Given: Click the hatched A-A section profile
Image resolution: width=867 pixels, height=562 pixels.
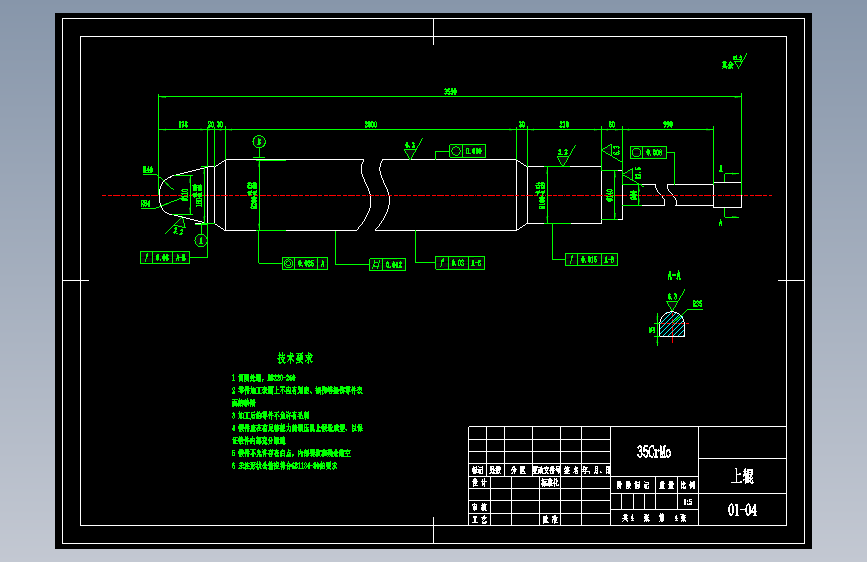Looking at the screenshot, I should [x=672, y=325].
